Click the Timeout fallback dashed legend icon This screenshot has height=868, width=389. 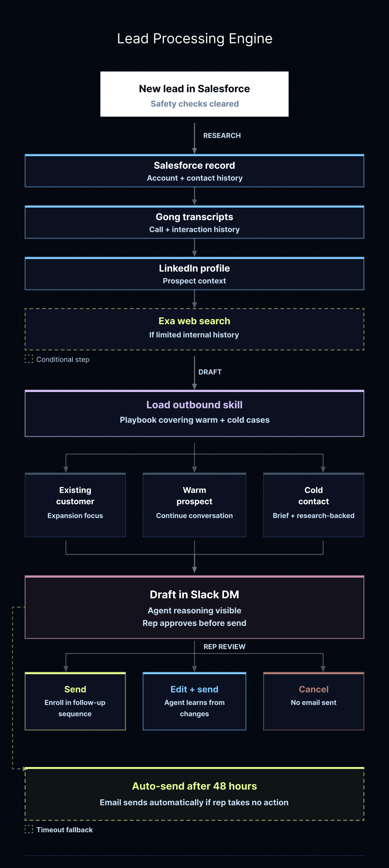(x=29, y=829)
